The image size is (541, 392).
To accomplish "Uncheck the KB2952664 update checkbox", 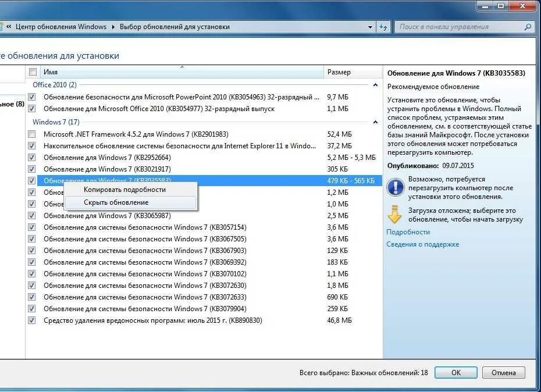I will click(32, 158).
